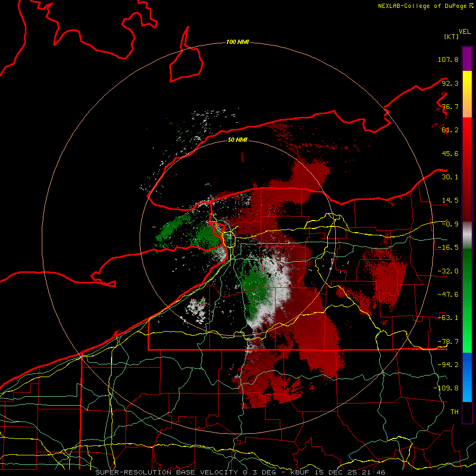Viewport: 476px width, 476px height.
Task: Click the -47.6 scale value
Action: 448,295
